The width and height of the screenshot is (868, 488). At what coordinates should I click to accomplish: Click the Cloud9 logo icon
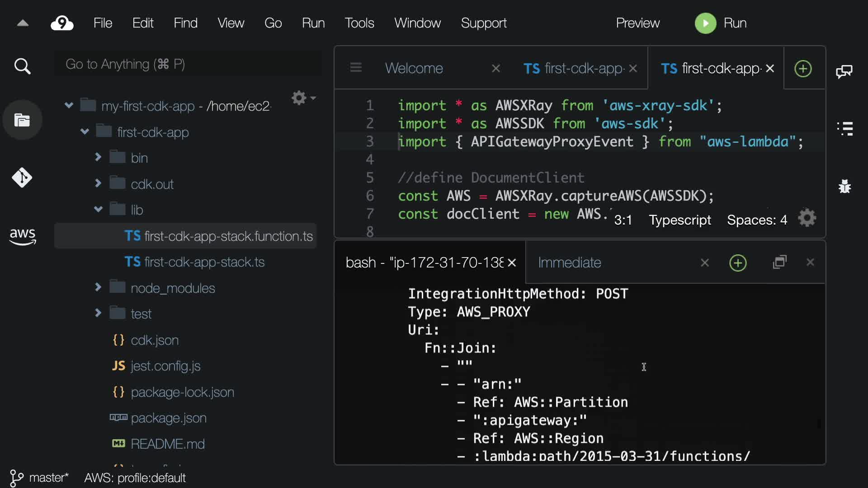(62, 23)
